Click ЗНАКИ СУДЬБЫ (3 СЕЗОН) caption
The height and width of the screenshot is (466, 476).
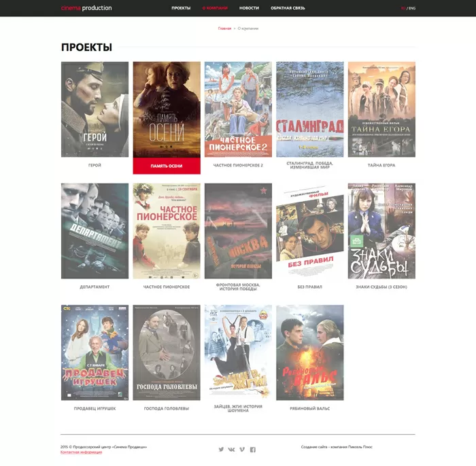[x=381, y=287]
